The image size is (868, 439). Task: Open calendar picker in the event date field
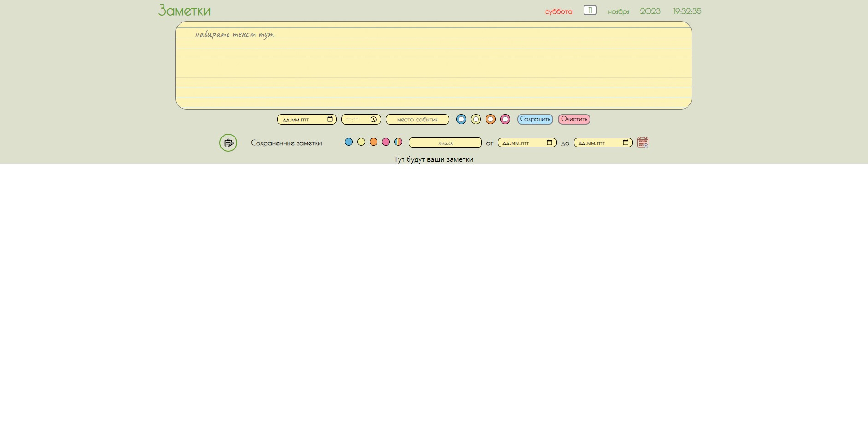click(330, 120)
